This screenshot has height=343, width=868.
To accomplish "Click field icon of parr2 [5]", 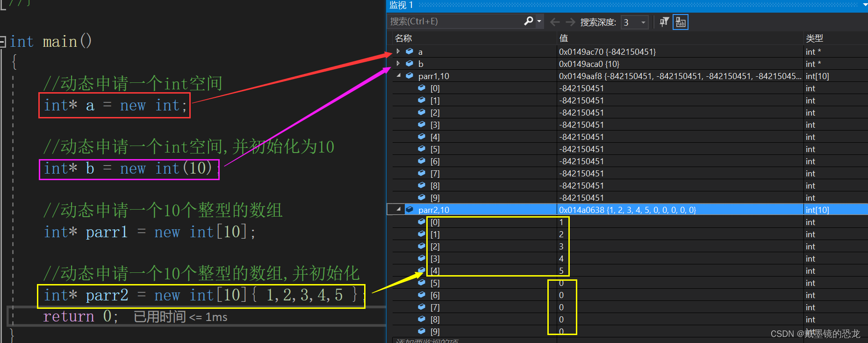I will tap(422, 283).
